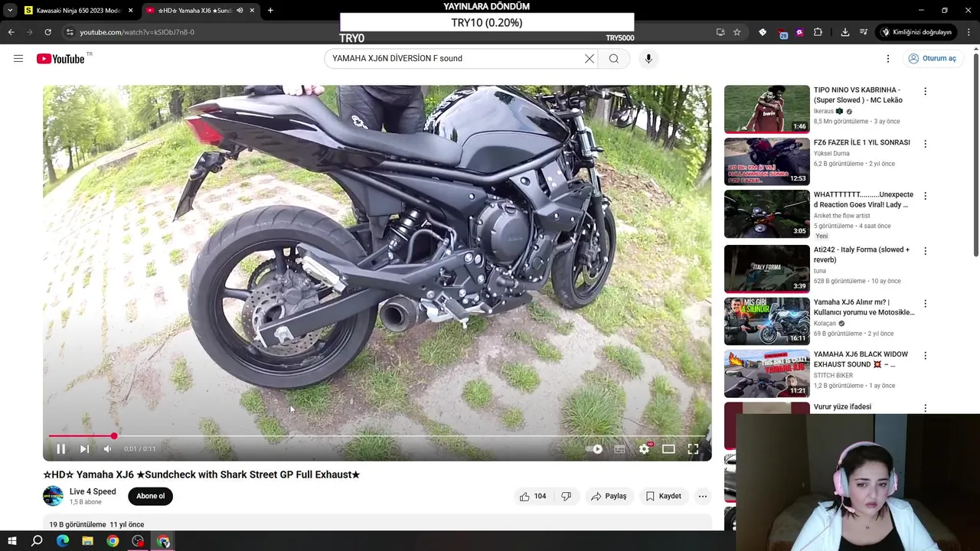Open Chrome three-dot main menu
The height and width of the screenshot is (551, 980).
coord(969,32)
